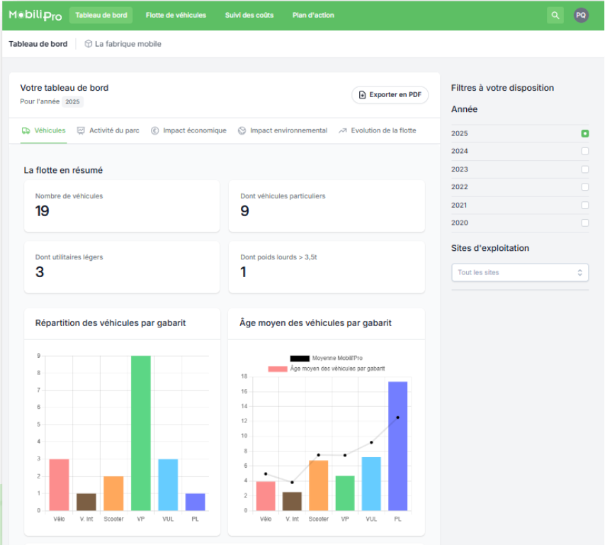Click the 2020 year label in filters

tap(460, 223)
